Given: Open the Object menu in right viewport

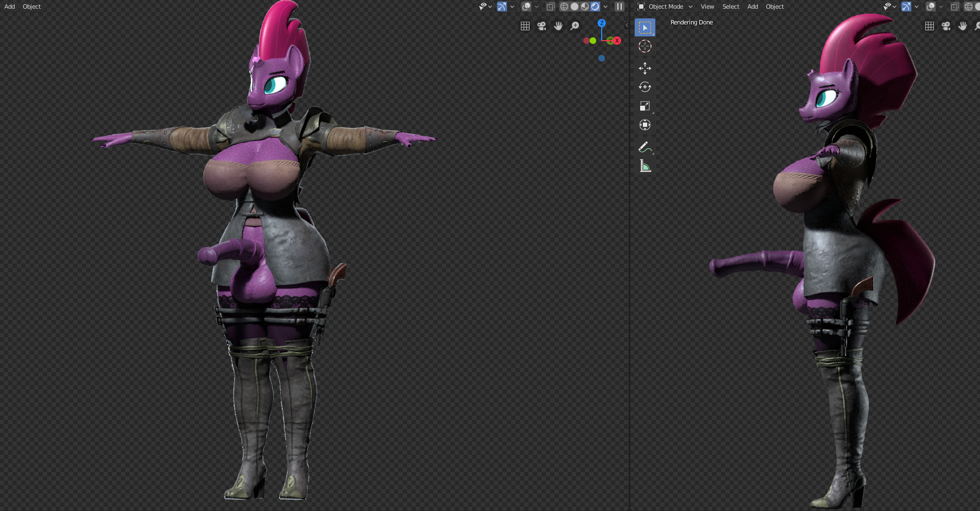Looking at the screenshot, I should pos(775,7).
